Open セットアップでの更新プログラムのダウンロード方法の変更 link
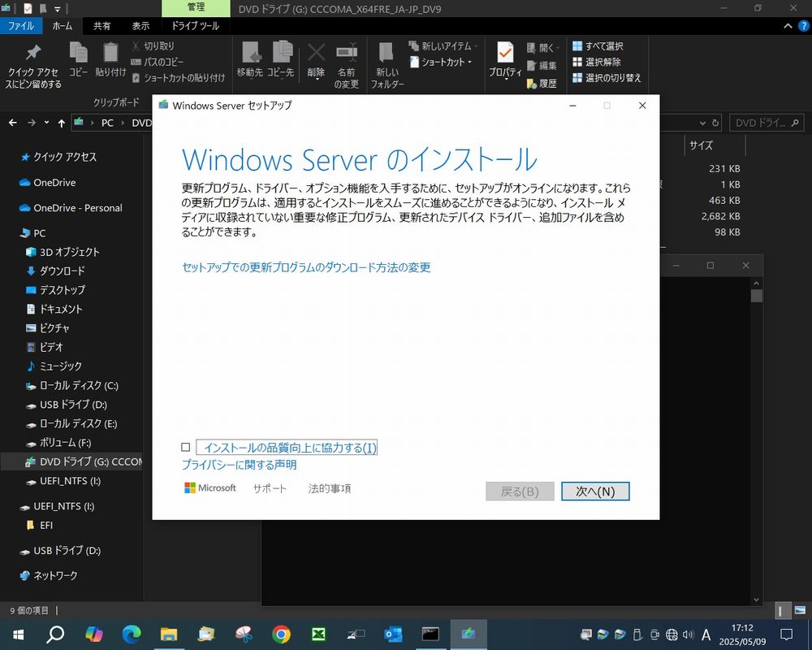 [306, 267]
